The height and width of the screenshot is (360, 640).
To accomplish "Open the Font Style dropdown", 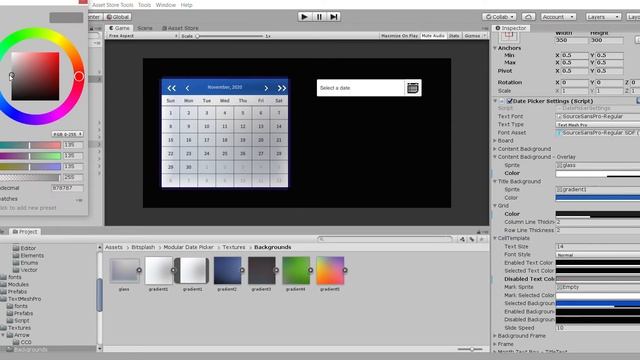I will (x=598, y=255).
